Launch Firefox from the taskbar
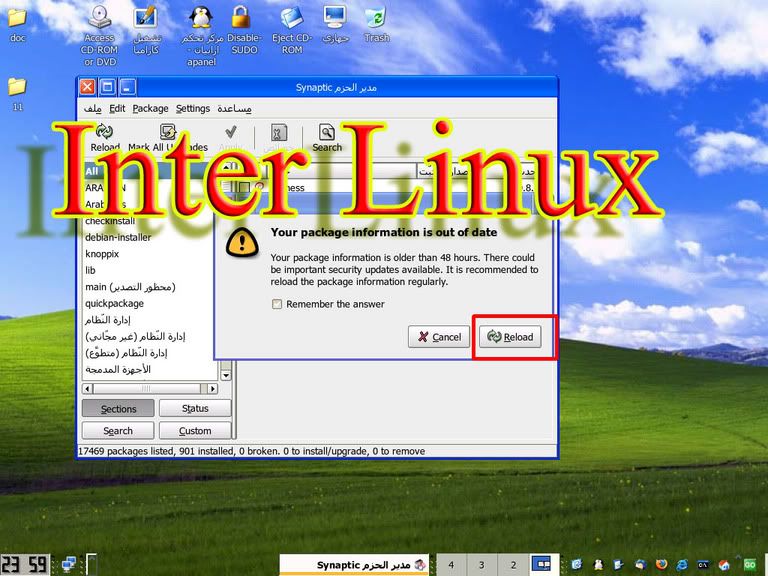This screenshot has width=768, height=576. 661,565
